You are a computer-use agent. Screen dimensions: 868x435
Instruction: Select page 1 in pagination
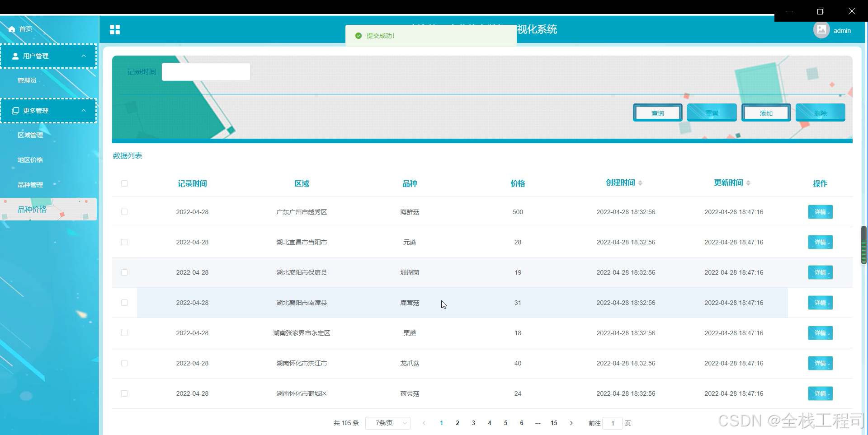pyautogui.click(x=441, y=423)
